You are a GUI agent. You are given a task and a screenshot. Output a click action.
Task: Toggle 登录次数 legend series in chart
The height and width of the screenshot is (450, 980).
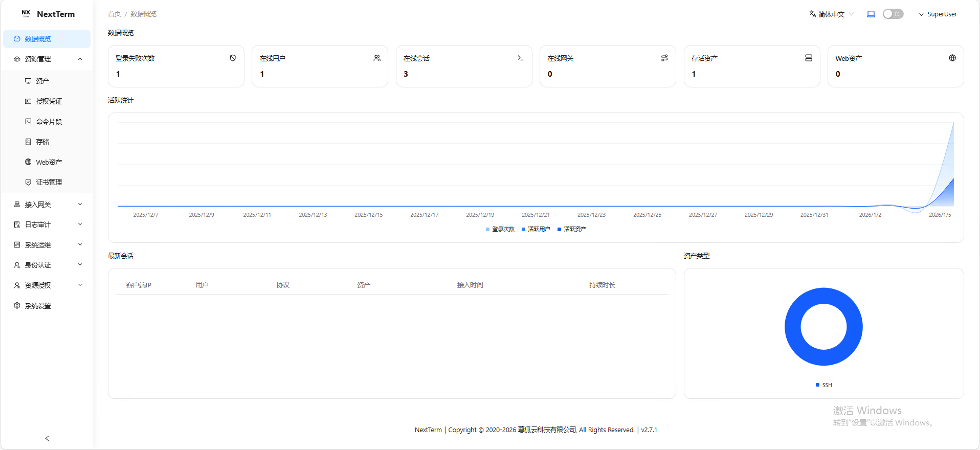pyautogui.click(x=500, y=229)
